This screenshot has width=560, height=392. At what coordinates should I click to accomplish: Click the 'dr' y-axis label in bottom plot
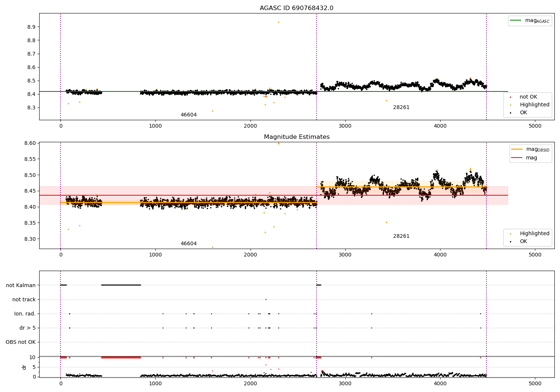click(x=24, y=367)
